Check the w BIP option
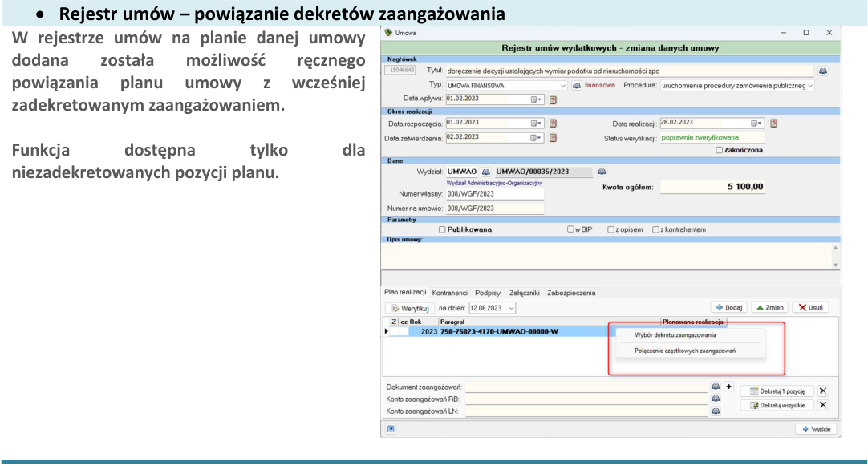This screenshot has height=466, width=868. pos(570,229)
